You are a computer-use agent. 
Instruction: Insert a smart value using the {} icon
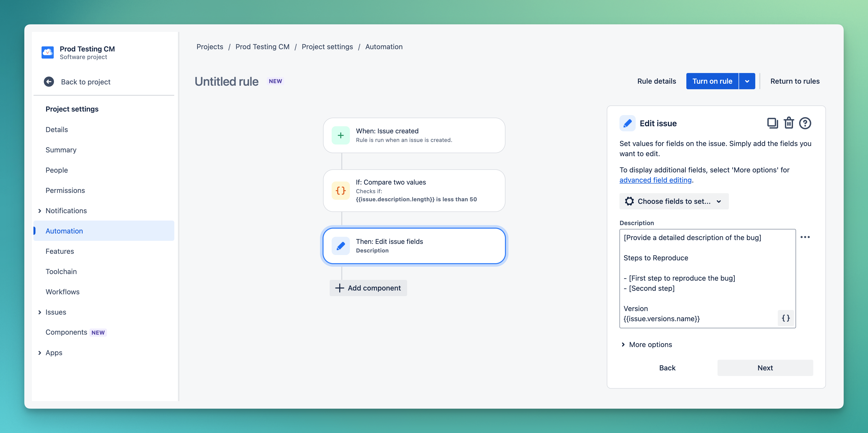[x=785, y=318]
